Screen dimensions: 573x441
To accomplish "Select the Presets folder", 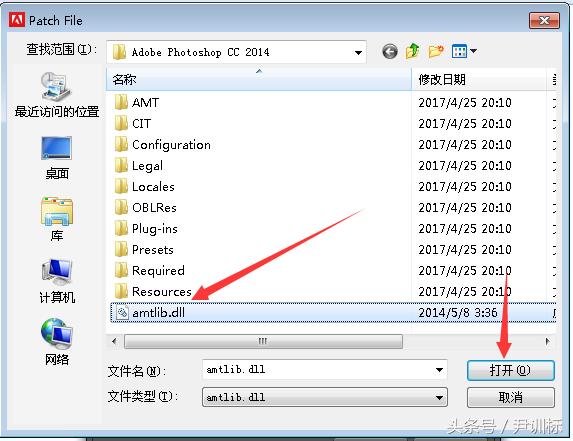I will click(144, 250).
